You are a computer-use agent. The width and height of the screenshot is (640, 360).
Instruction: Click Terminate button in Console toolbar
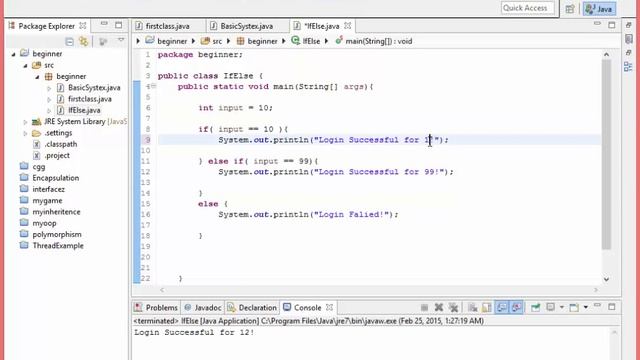click(x=424, y=307)
